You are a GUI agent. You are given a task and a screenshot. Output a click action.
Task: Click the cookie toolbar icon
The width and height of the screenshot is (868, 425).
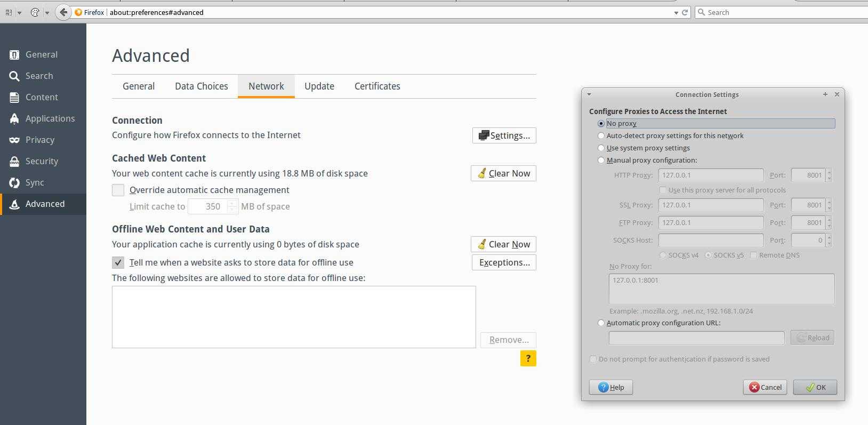35,12
